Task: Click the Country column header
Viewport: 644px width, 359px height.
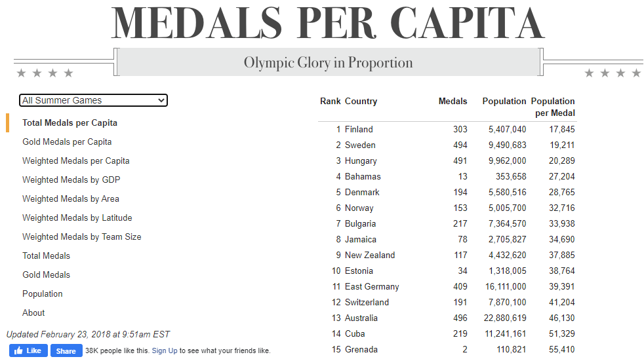Action: (361, 101)
